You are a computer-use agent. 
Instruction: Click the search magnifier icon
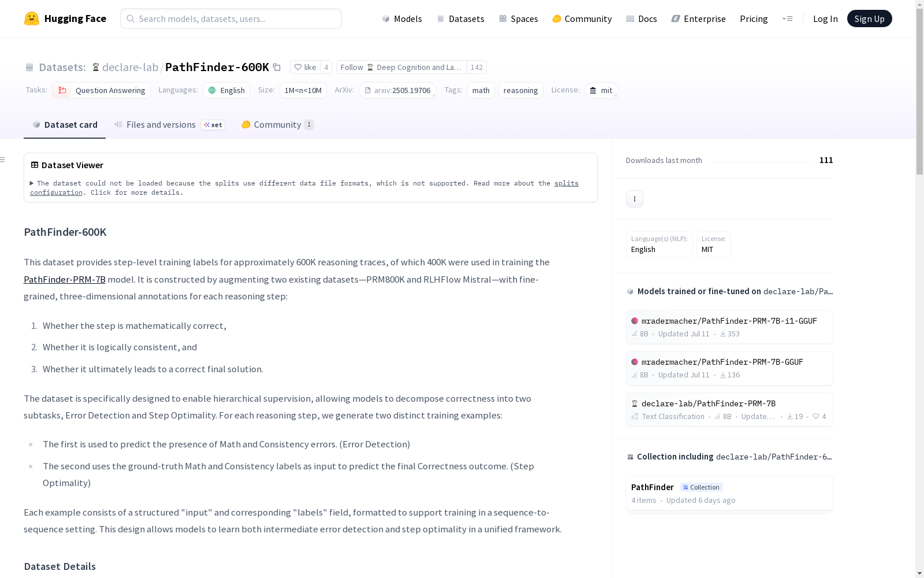[x=131, y=18]
